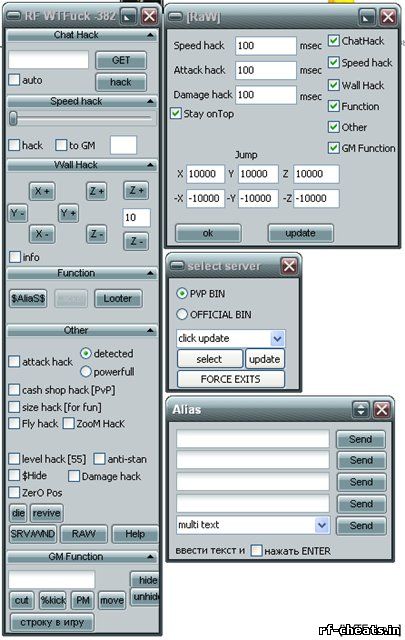This screenshot has width=405, height=640.
Task: Open the click update server dropdown
Action: [x=277, y=338]
